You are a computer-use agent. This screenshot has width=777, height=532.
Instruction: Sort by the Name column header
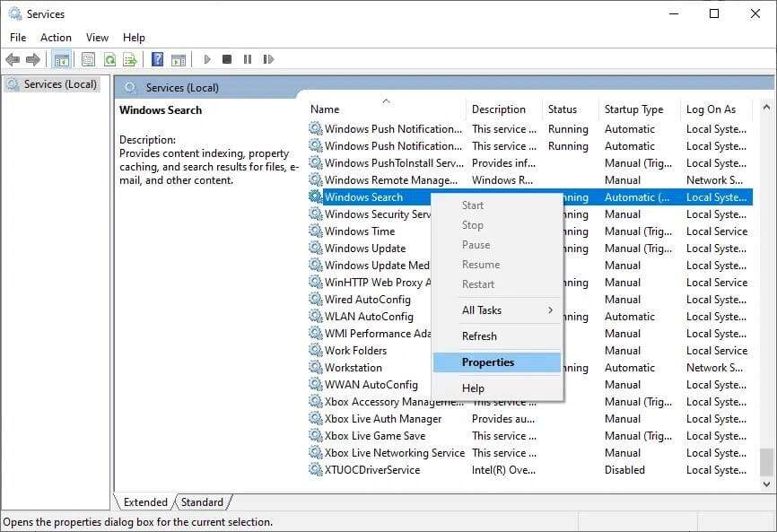(x=387, y=109)
